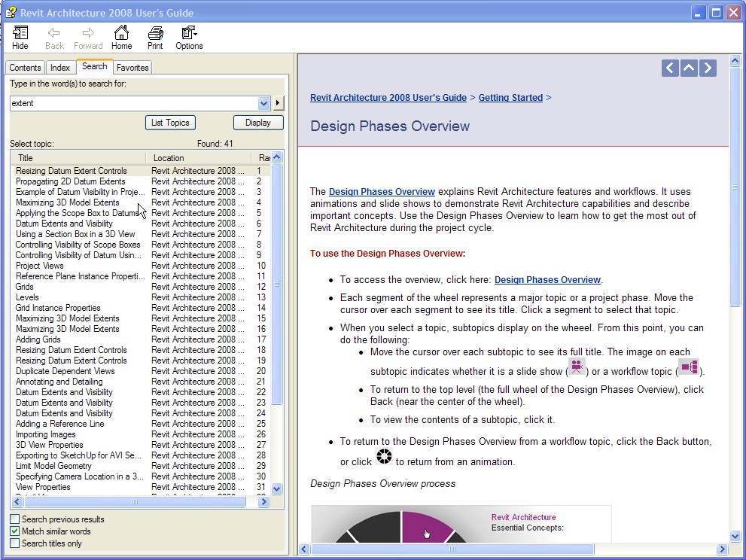Open the search word history dropdown
Screen dimensions: 746x560
263,103
